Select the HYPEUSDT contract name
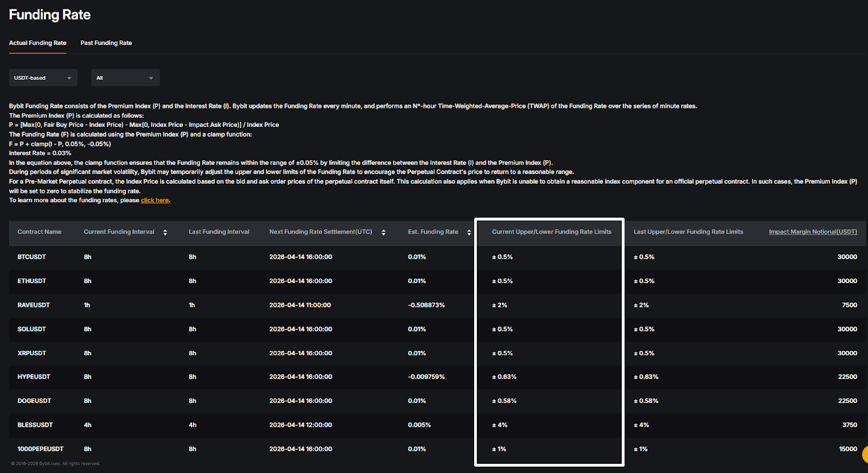Screen dimensions: 868x473 click(34, 377)
